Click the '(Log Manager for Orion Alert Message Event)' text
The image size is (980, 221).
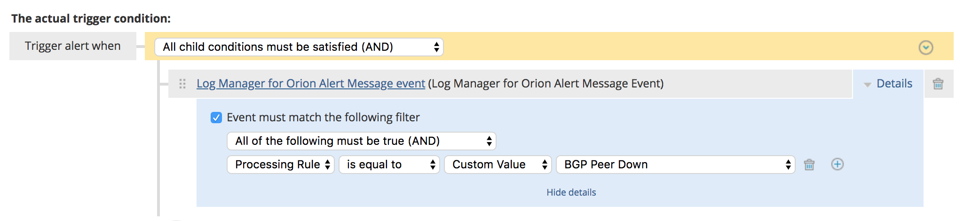(546, 84)
